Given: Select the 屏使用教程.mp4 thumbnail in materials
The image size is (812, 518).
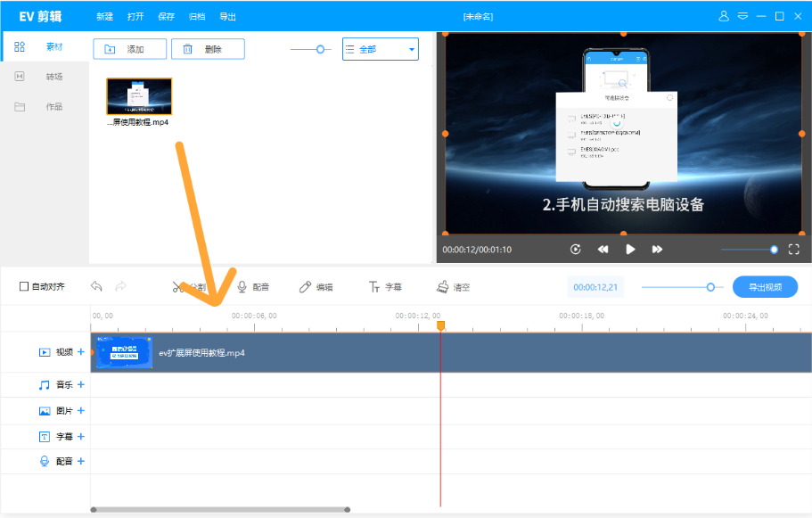Looking at the screenshot, I should click(139, 96).
